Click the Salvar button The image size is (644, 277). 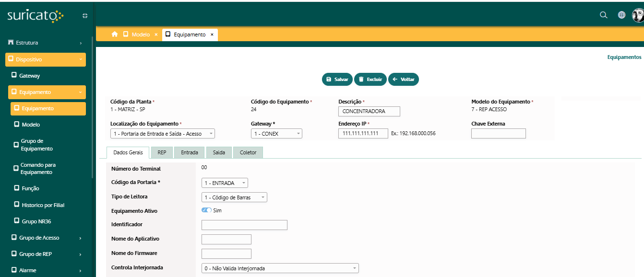pyautogui.click(x=337, y=80)
